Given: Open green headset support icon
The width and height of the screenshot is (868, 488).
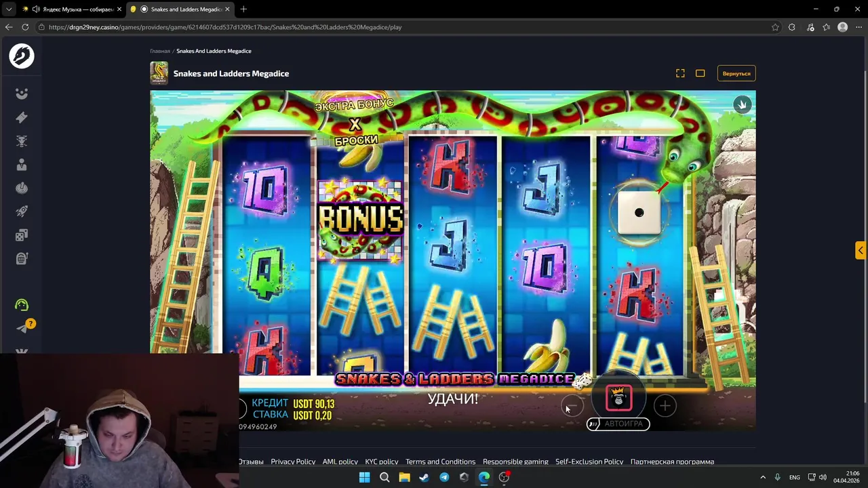Looking at the screenshot, I should [22, 305].
